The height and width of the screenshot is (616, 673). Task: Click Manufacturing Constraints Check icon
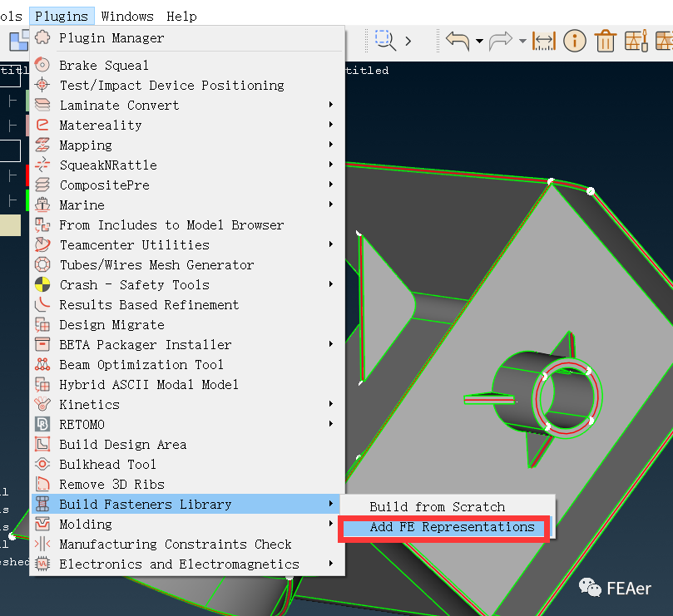[42, 544]
